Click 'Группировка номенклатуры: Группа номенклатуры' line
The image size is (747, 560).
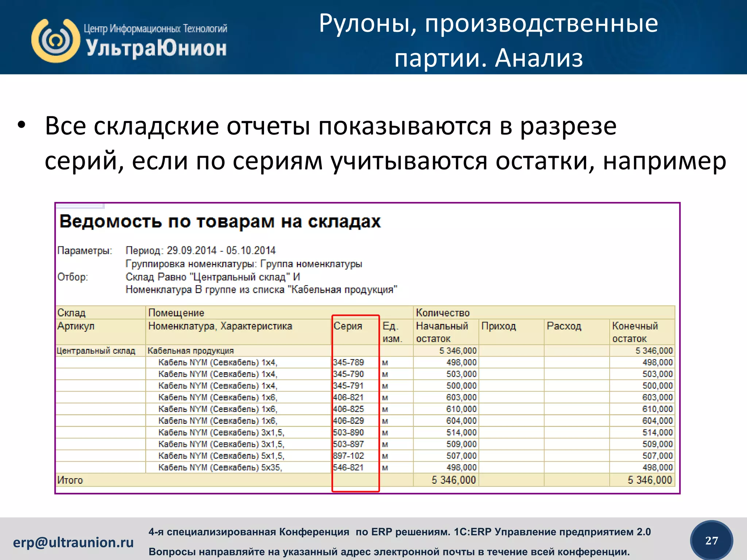tap(244, 264)
